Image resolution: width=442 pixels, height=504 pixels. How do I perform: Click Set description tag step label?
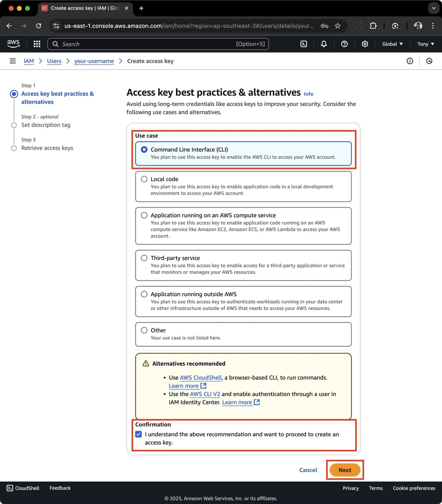46,125
